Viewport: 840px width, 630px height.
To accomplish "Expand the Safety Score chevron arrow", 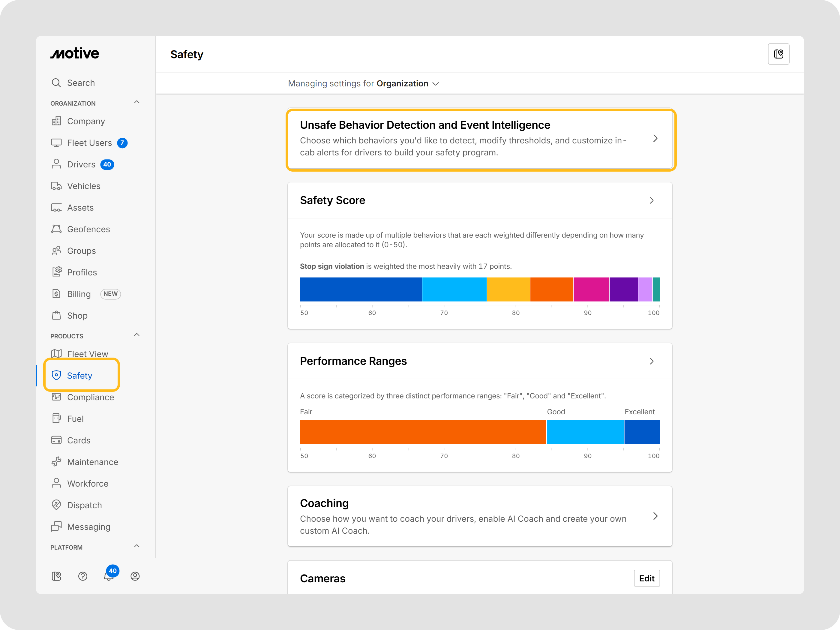I will [652, 200].
